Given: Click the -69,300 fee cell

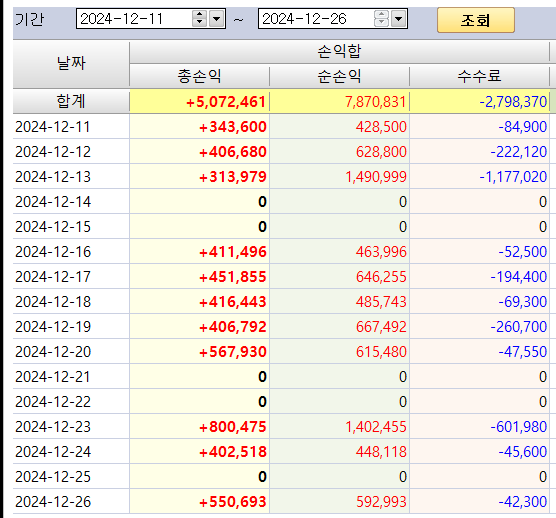Looking at the screenshot, I should [x=479, y=302].
